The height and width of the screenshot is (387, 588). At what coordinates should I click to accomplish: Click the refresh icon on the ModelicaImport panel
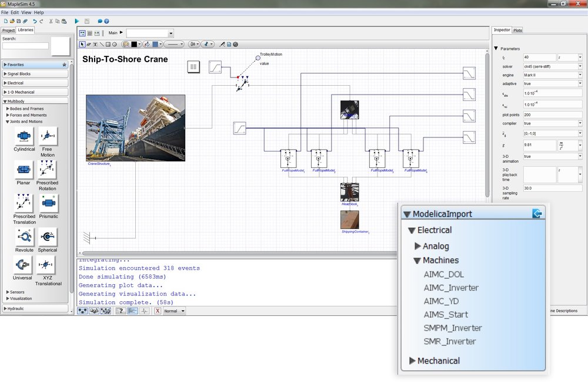click(537, 213)
